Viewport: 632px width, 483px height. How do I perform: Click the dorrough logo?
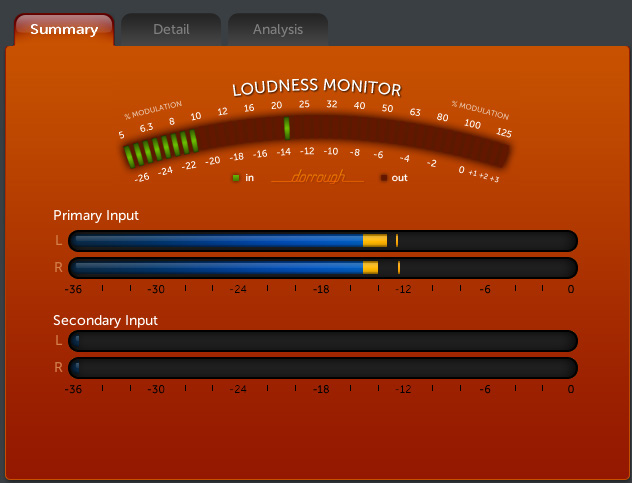(318, 177)
